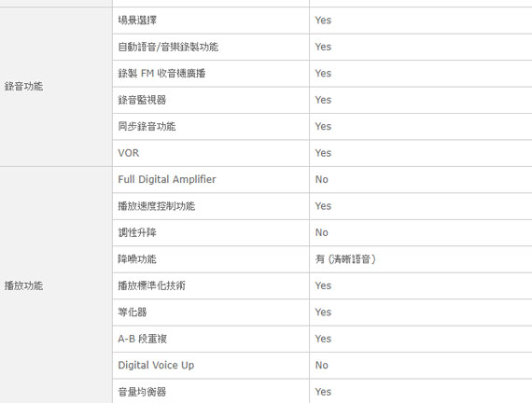Click the 調性升降 row label

(x=137, y=232)
